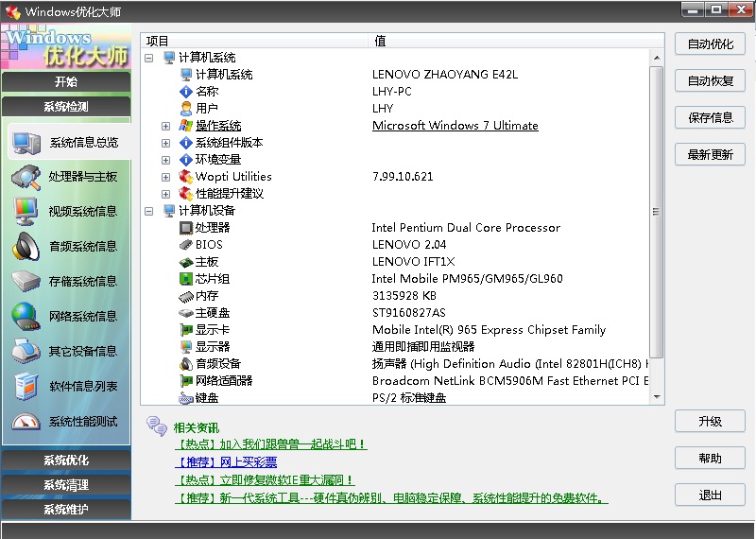Click the 性能提升建议 row icon
This screenshot has height=539, width=756.
185,194
